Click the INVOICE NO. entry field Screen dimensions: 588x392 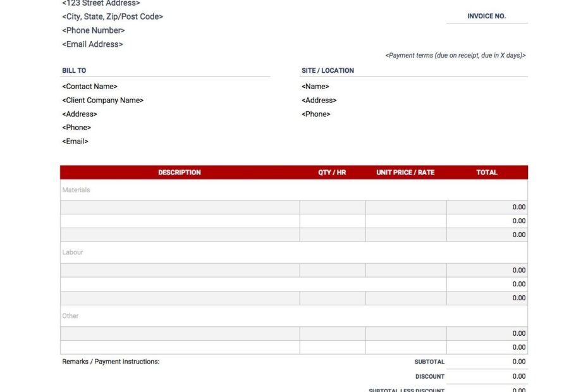[487, 21]
